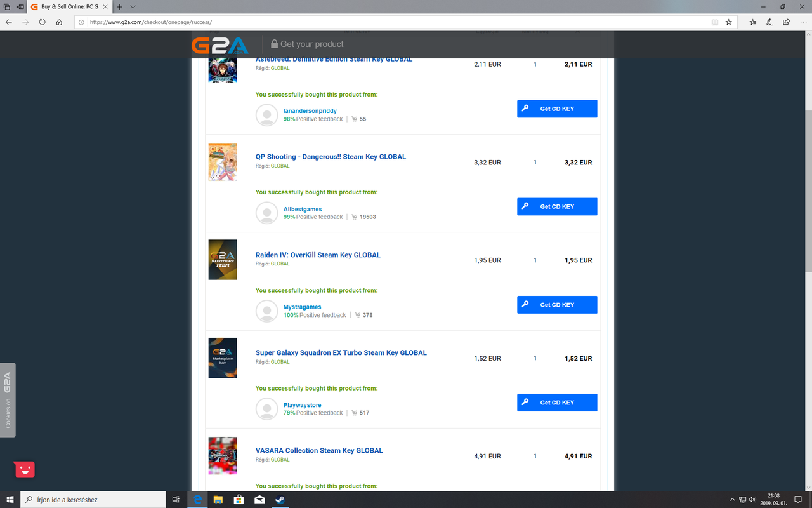Click the Edge forward arrow
Image resolution: width=812 pixels, height=508 pixels.
click(25, 22)
